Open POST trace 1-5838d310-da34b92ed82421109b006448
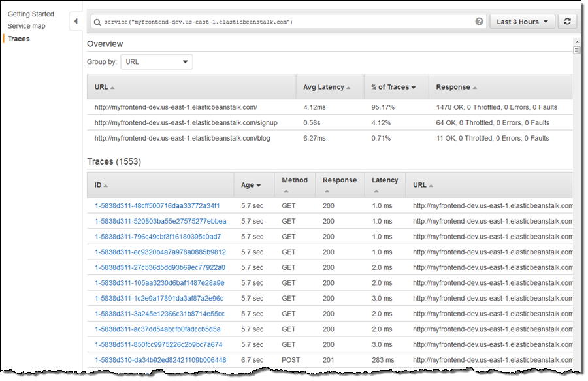This screenshot has height=381, width=588. tap(160, 360)
